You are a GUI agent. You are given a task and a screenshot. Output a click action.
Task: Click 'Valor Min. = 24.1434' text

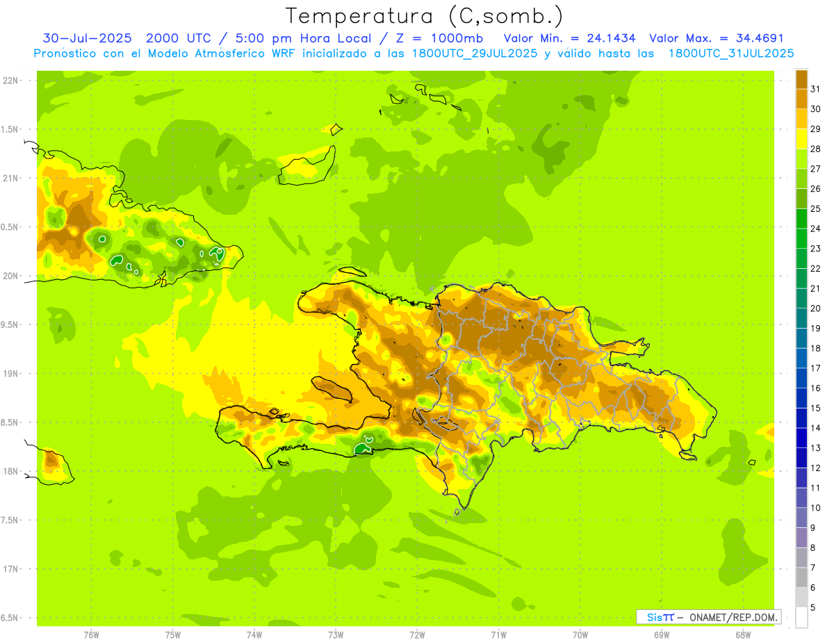tap(570, 38)
